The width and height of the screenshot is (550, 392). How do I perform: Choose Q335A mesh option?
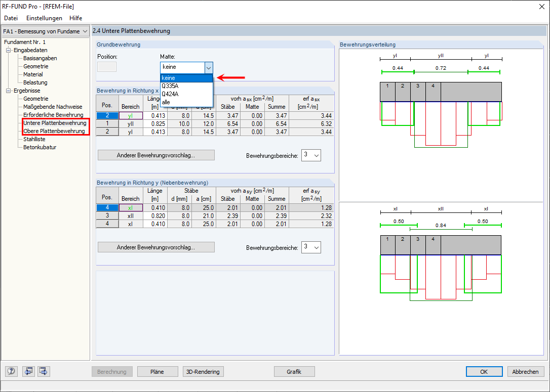click(x=186, y=86)
